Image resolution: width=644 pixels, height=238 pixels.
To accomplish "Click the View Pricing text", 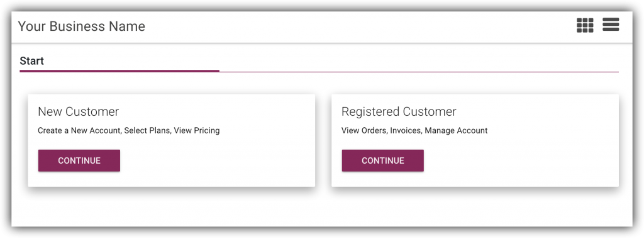I will 197,131.
